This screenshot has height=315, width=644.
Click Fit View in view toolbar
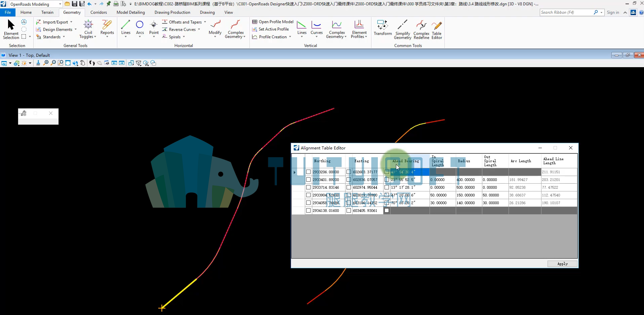68,63
